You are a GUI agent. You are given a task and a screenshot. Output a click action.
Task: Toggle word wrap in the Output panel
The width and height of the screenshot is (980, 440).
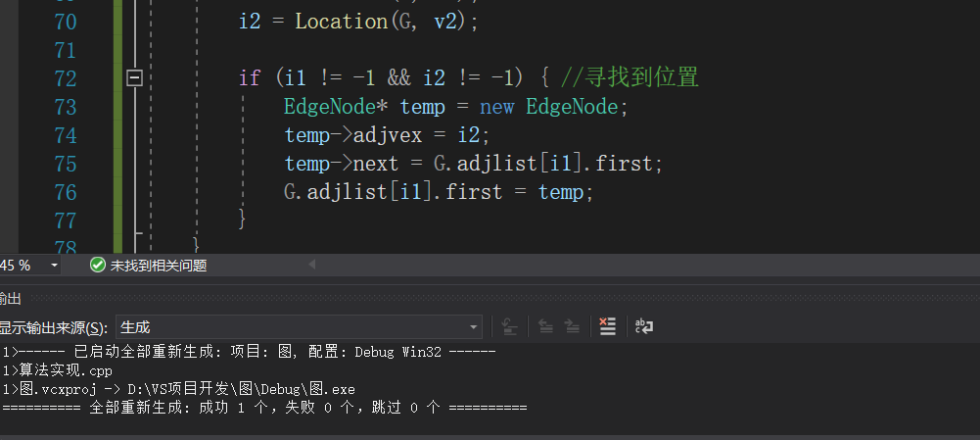pos(644,326)
